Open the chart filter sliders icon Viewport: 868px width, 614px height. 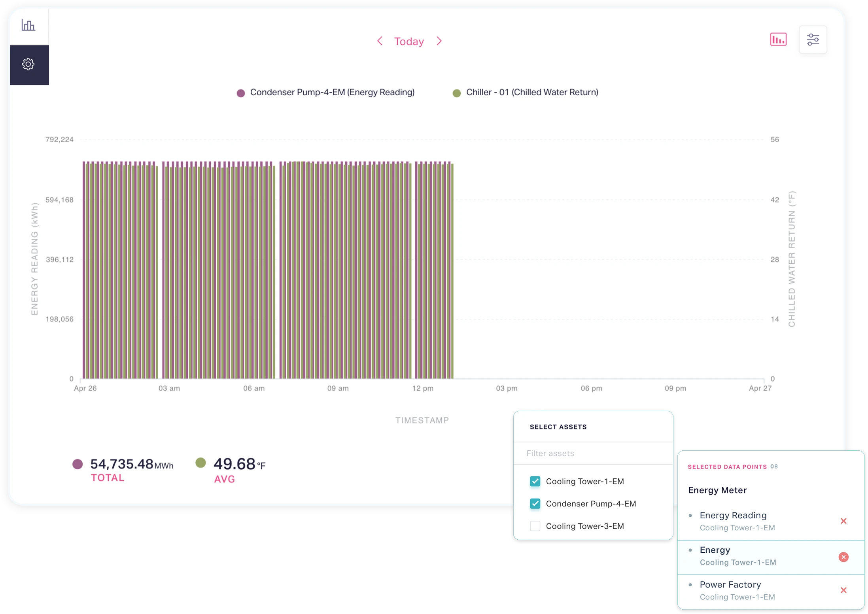[x=813, y=40]
